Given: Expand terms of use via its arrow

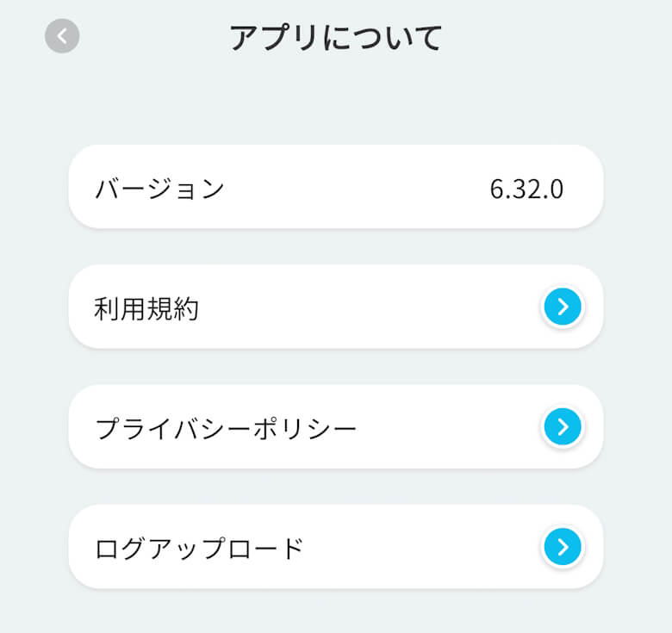Looking at the screenshot, I should (563, 307).
